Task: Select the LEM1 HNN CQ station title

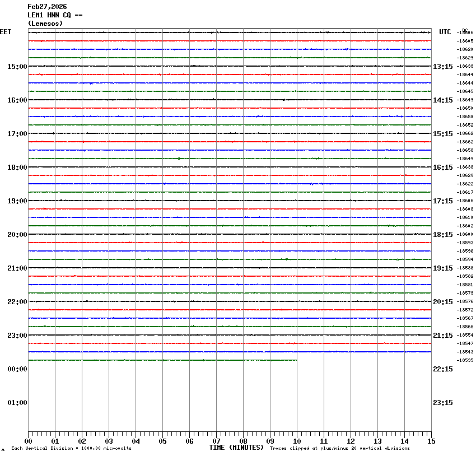Action: 55,15
